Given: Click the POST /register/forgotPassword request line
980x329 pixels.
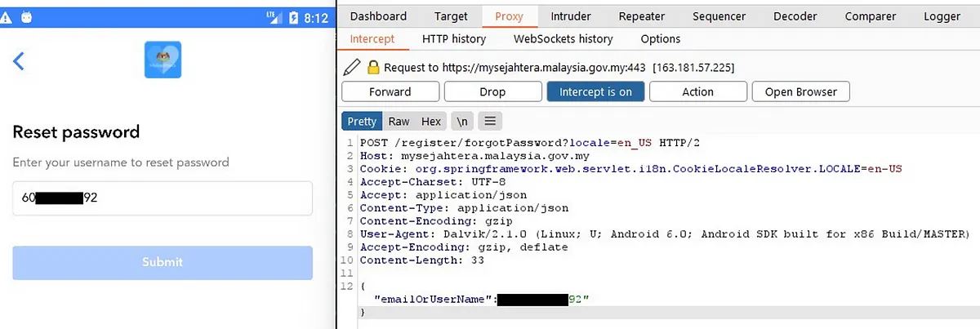Looking at the screenshot, I should coord(530,142).
